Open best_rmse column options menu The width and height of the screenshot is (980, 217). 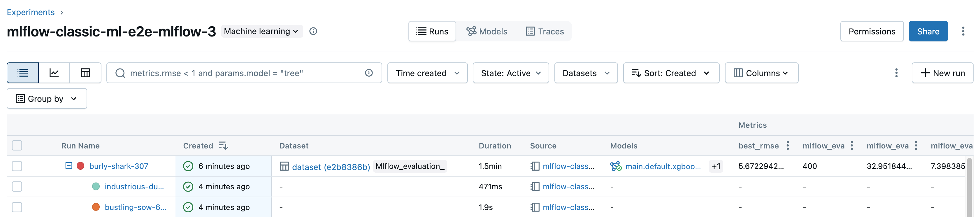[x=788, y=146]
